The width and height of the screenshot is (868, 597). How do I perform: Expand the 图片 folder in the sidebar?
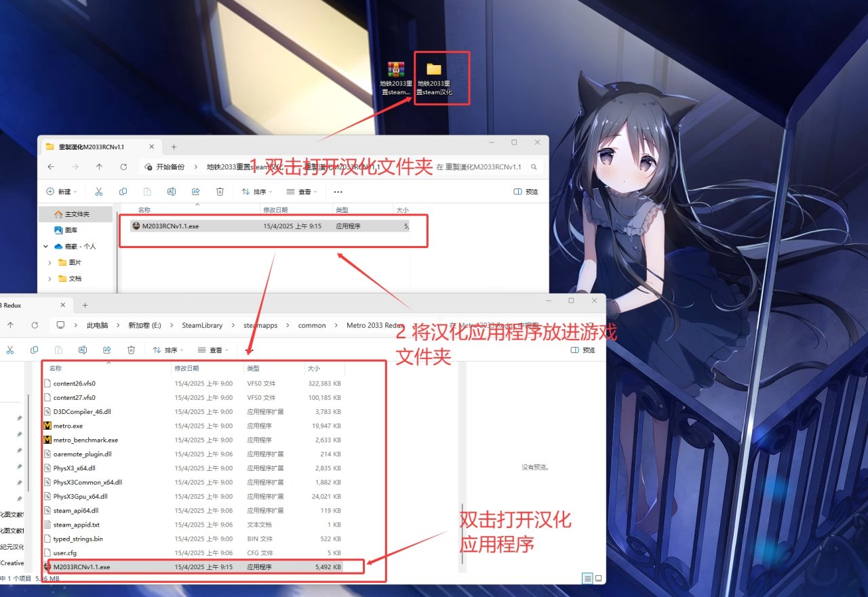tap(50, 262)
